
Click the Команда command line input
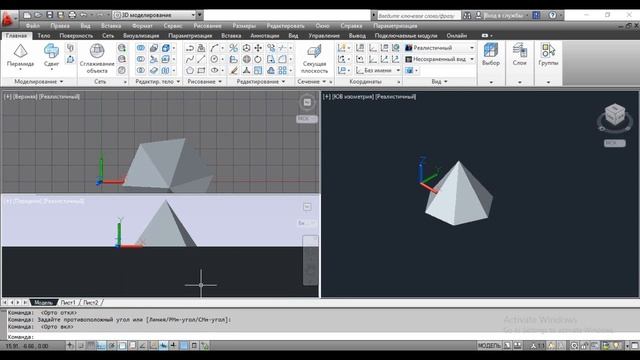(322, 337)
